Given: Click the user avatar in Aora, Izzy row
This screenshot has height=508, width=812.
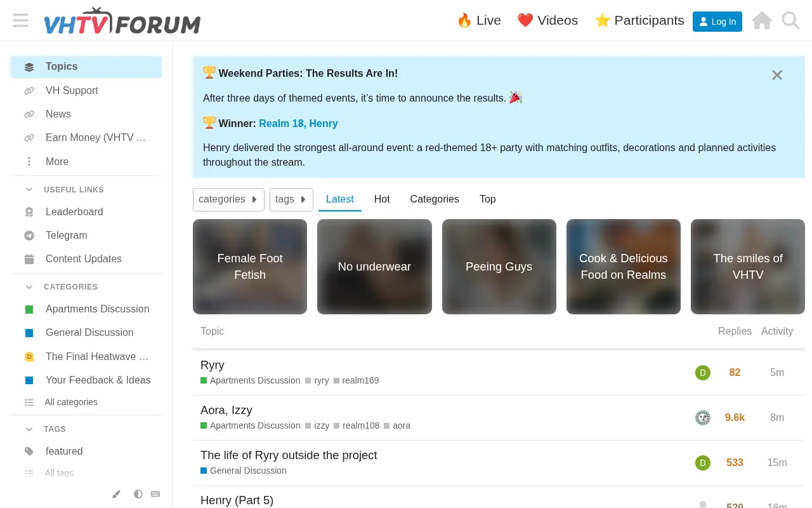Looking at the screenshot, I should [x=702, y=418].
